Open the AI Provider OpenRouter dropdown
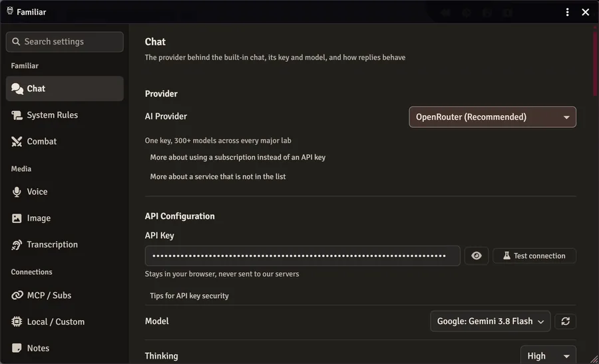Image resolution: width=599 pixels, height=364 pixels. [493, 117]
